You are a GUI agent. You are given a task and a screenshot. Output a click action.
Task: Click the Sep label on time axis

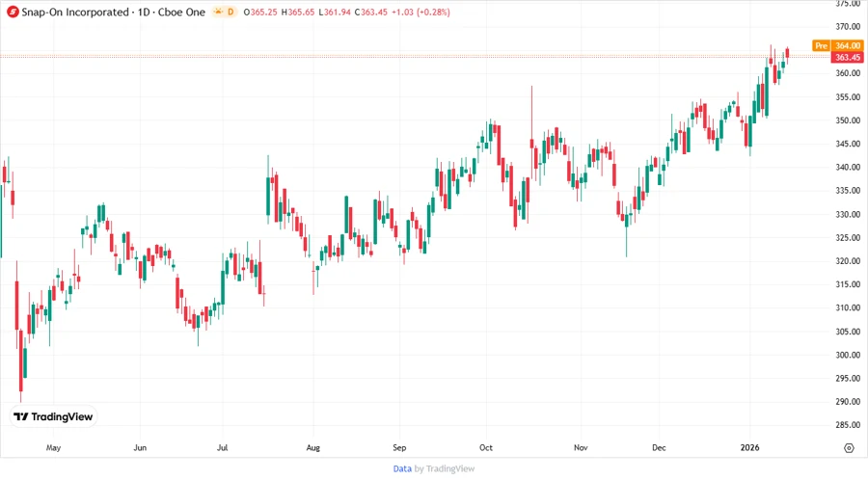pos(399,447)
